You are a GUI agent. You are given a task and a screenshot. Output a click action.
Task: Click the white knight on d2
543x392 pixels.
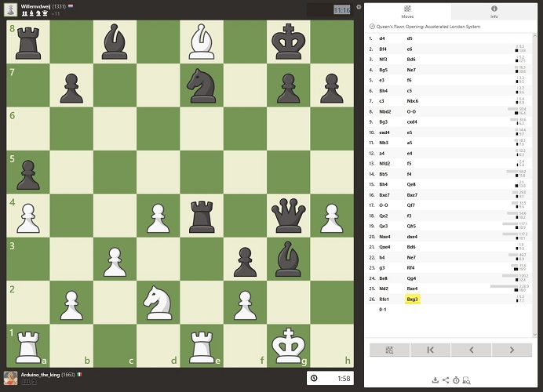tap(159, 299)
